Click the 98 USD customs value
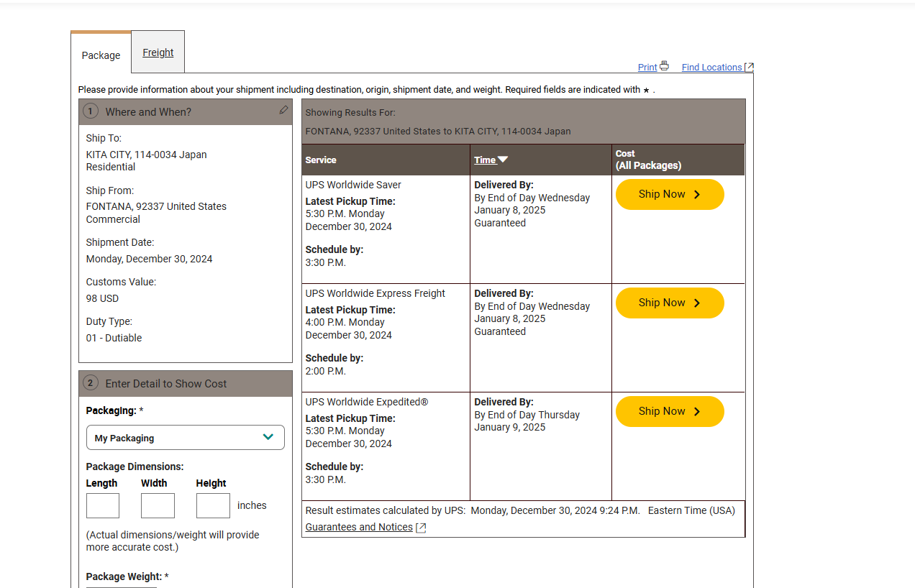Image resolution: width=915 pixels, height=588 pixels. (x=102, y=298)
